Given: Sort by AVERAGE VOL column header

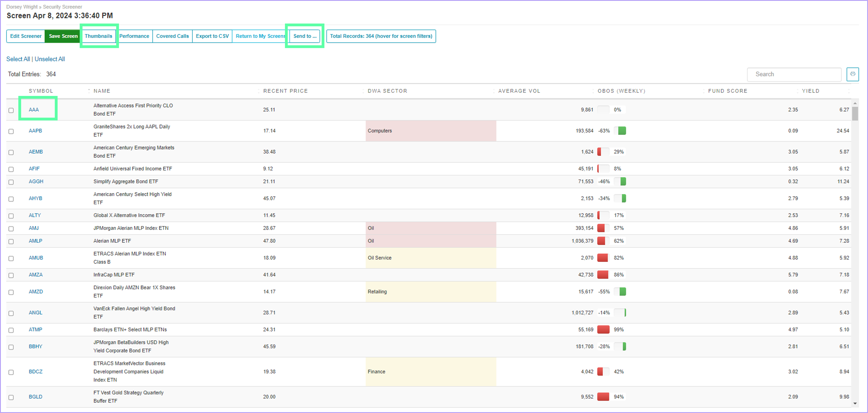Looking at the screenshot, I should (519, 91).
